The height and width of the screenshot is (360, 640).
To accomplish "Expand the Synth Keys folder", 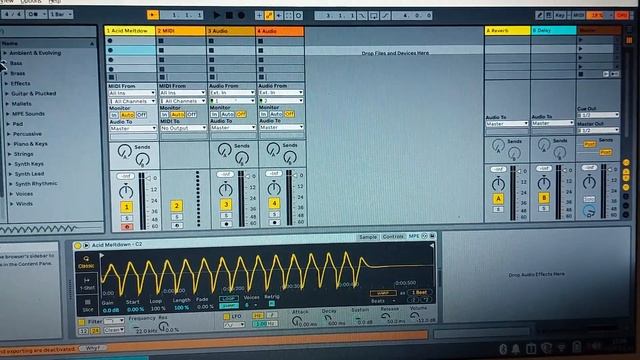I will 10,164.
